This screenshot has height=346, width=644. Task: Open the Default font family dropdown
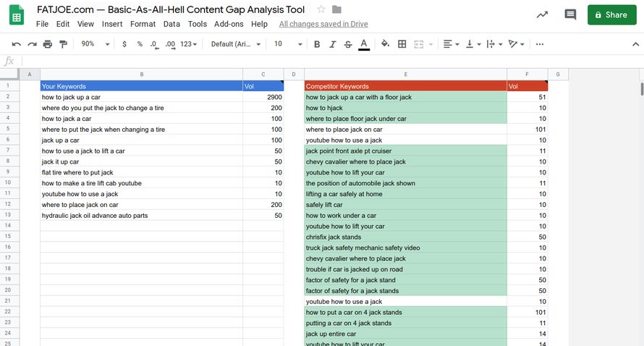point(235,44)
